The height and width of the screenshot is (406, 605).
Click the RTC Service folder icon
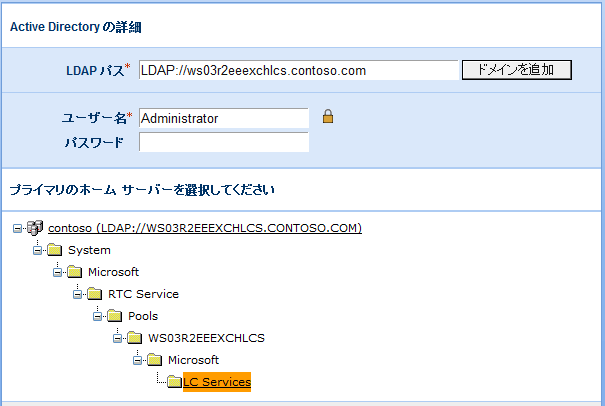pos(94,294)
